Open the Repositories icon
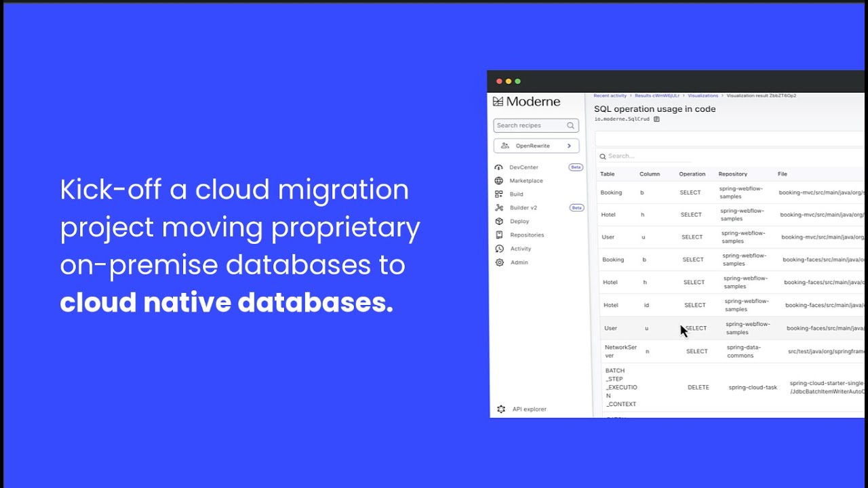 (499, 235)
